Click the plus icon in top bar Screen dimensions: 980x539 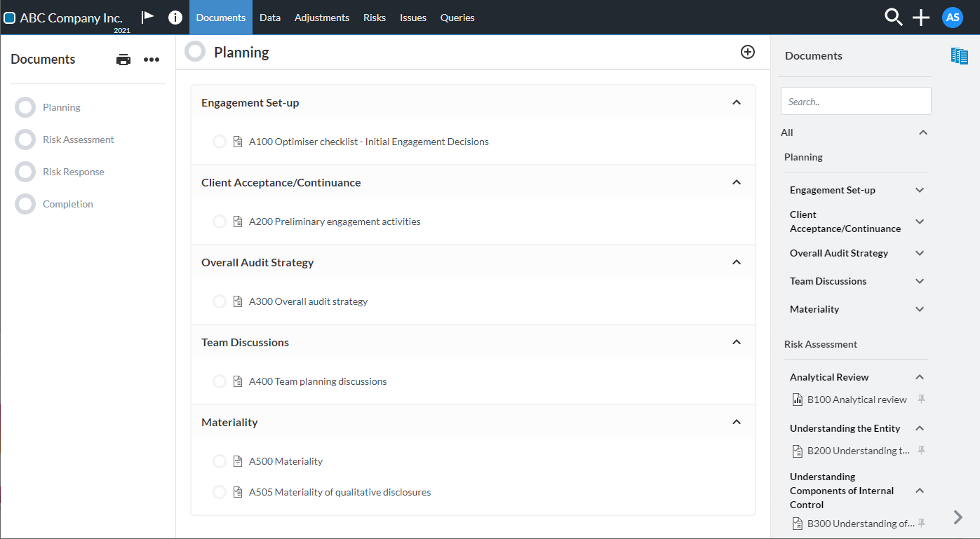(x=921, y=18)
